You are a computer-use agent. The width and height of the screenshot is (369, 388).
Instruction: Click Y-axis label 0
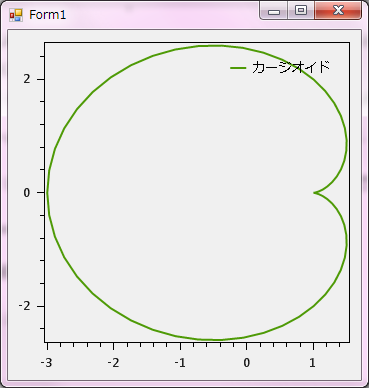27,193
